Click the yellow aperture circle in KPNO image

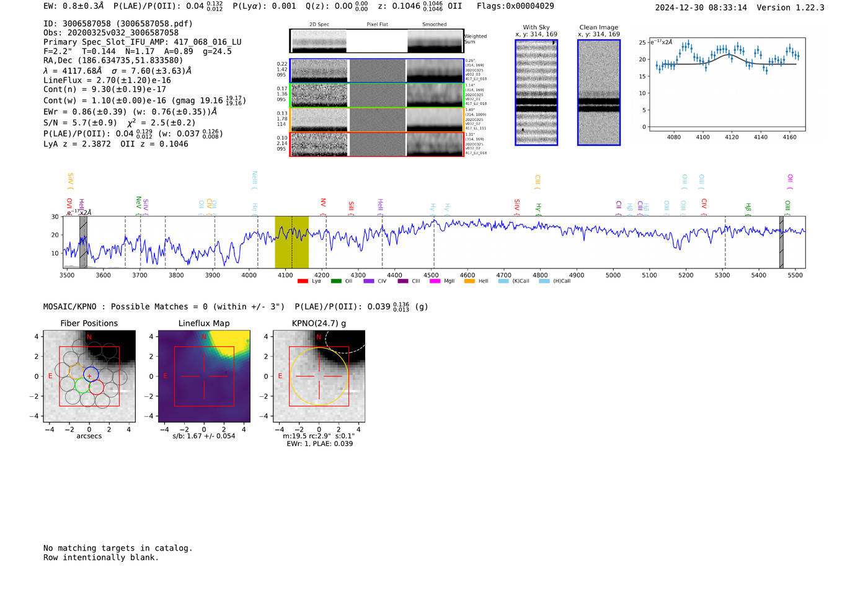319,376
